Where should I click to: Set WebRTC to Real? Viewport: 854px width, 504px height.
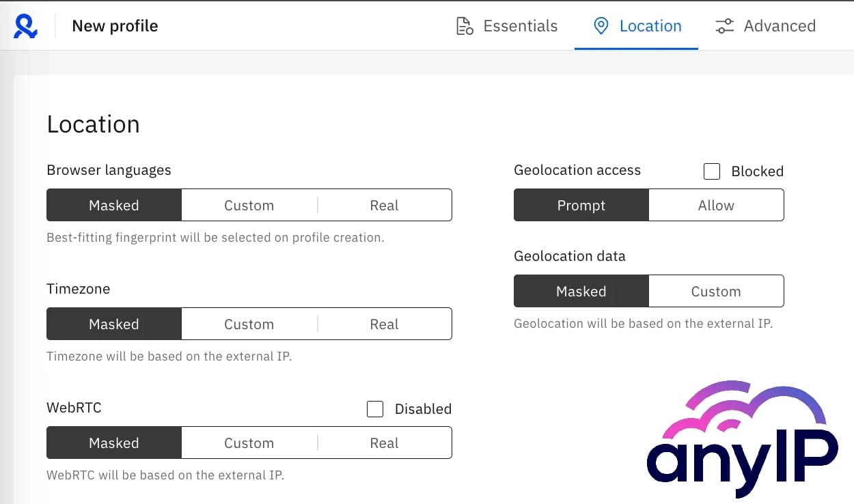(x=384, y=443)
